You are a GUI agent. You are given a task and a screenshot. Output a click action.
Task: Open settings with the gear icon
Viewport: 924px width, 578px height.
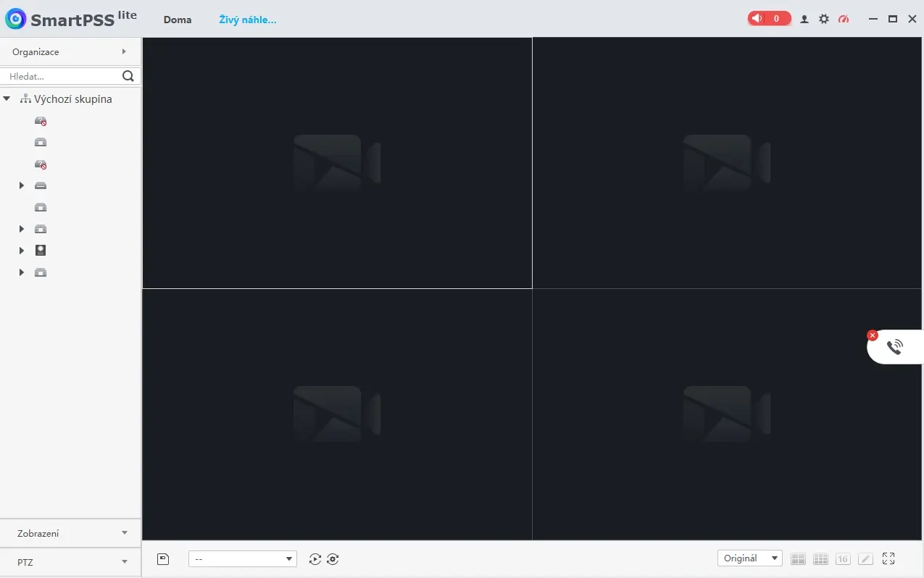coord(824,20)
